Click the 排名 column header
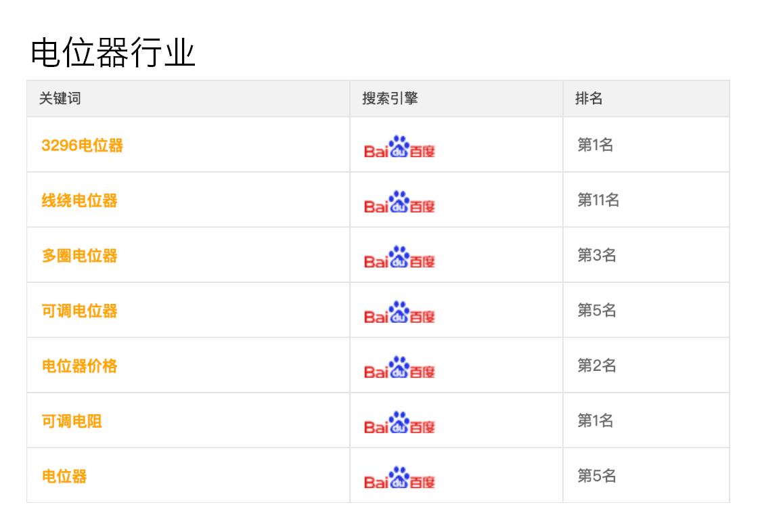 [589, 98]
